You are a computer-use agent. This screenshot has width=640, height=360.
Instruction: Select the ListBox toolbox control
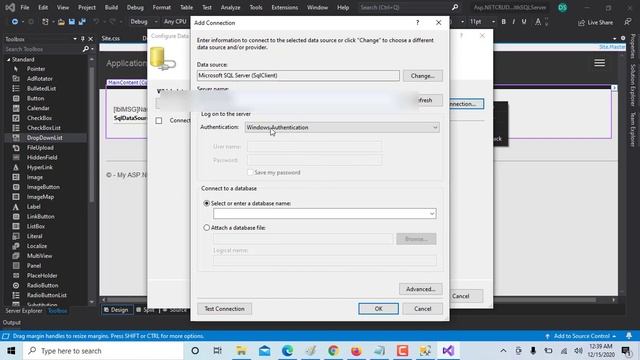click(36, 227)
